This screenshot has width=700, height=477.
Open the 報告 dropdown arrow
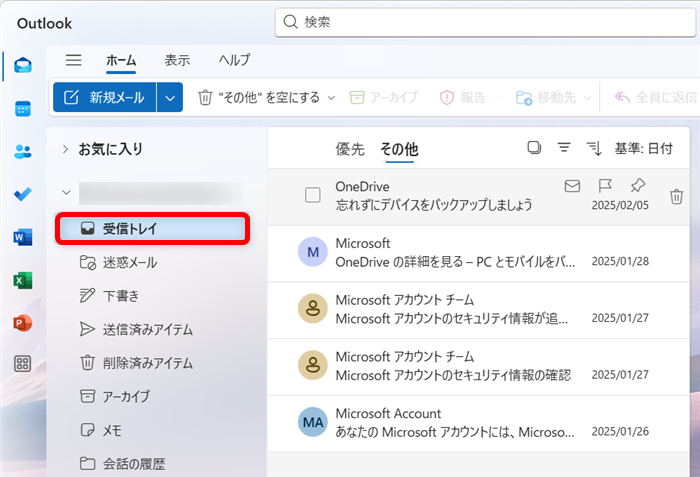(x=498, y=97)
